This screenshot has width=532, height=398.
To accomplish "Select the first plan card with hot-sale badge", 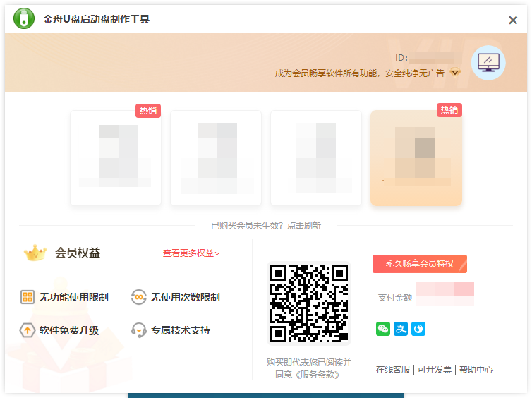I will [116, 158].
